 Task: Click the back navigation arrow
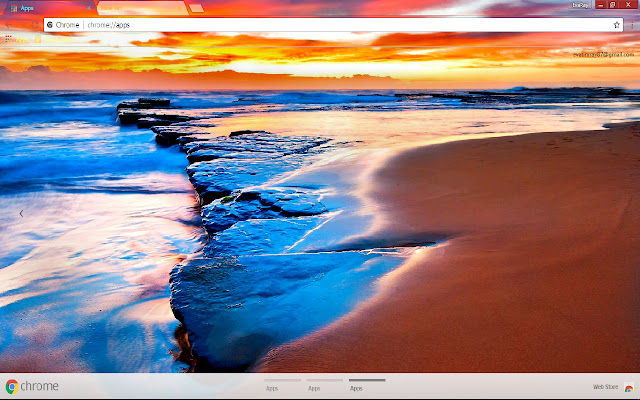coord(9,25)
